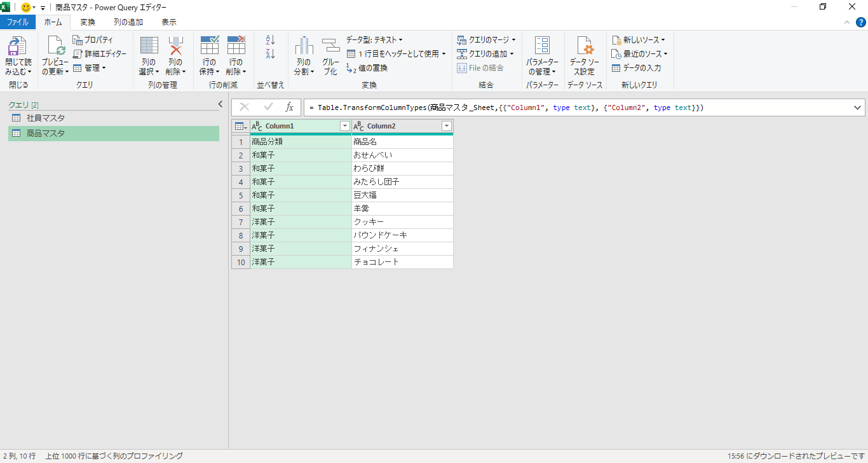
Task: Click Keep Rows (行の保持) icon
Action: [210, 46]
